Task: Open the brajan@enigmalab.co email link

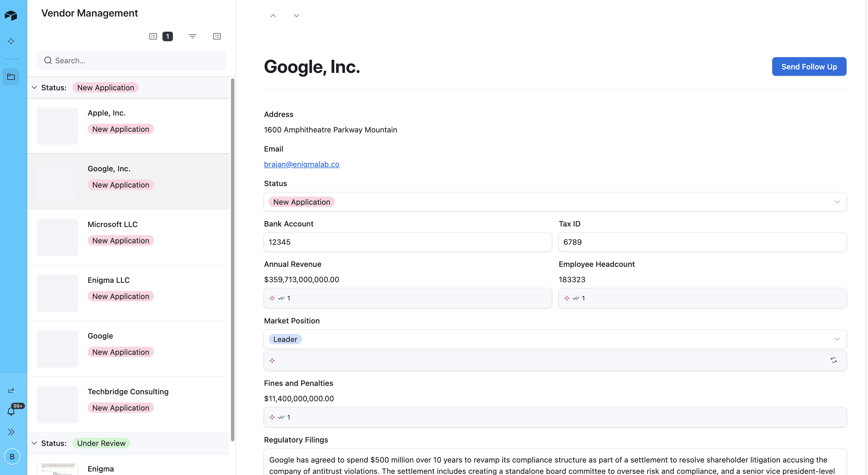Action: [301, 164]
